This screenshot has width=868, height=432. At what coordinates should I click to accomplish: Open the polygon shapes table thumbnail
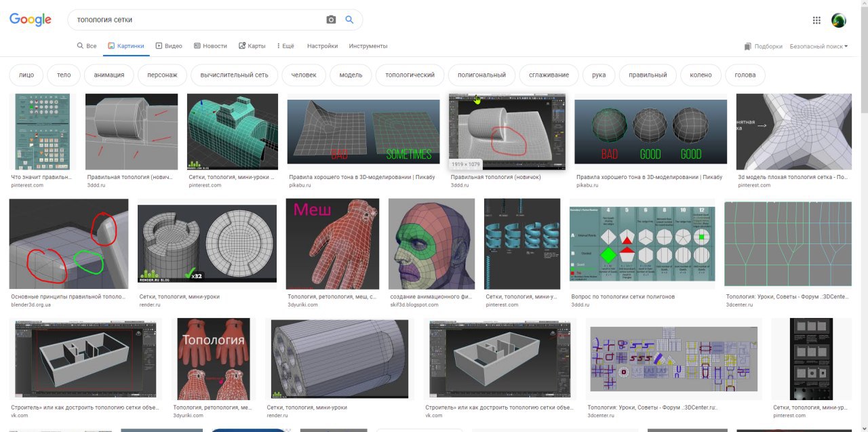(x=642, y=243)
